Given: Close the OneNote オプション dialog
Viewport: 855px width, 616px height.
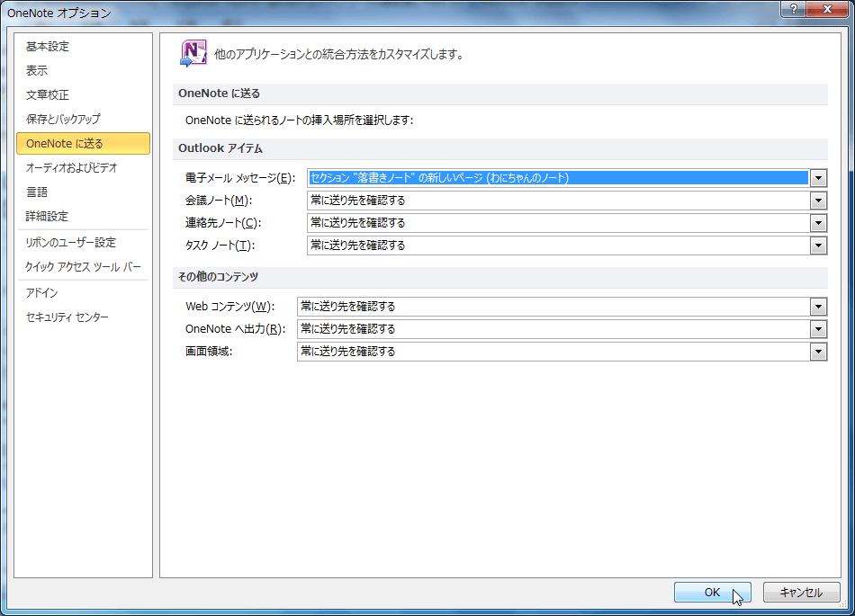Looking at the screenshot, I should coord(827,9).
